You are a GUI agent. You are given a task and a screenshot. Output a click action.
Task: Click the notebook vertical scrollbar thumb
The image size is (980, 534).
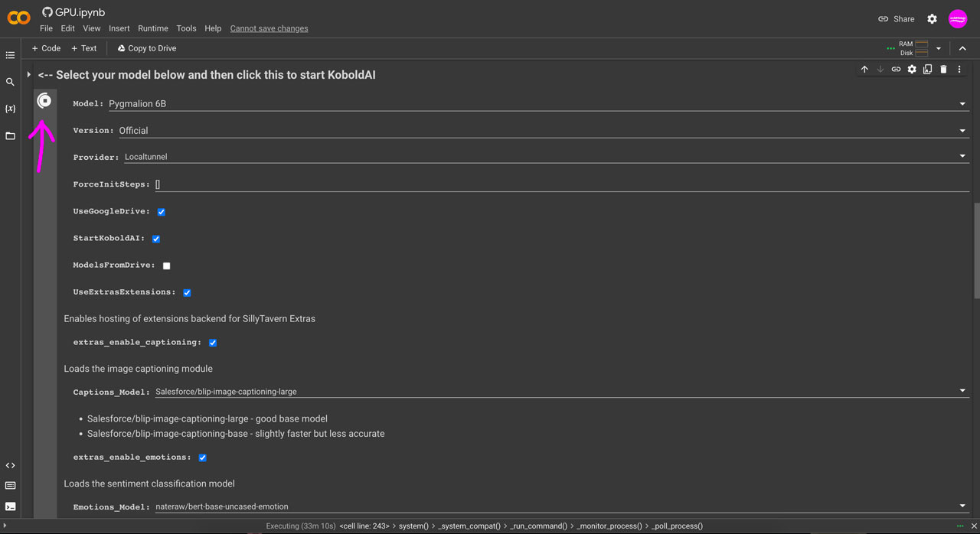coord(976,250)
